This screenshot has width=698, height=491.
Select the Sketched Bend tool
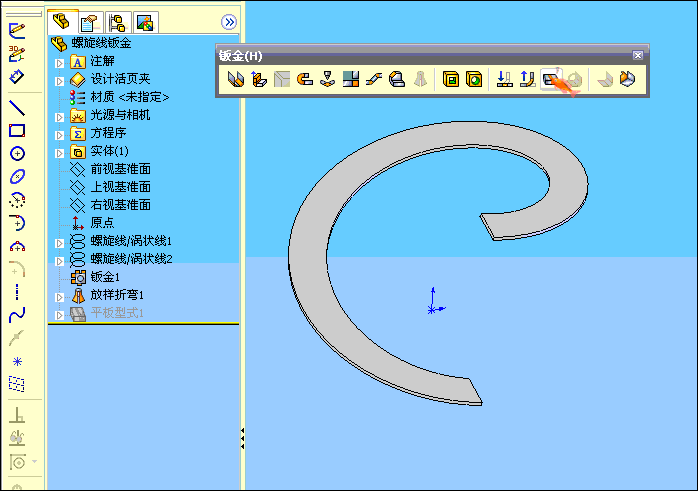pyautogui.click(x=328, y=79)
